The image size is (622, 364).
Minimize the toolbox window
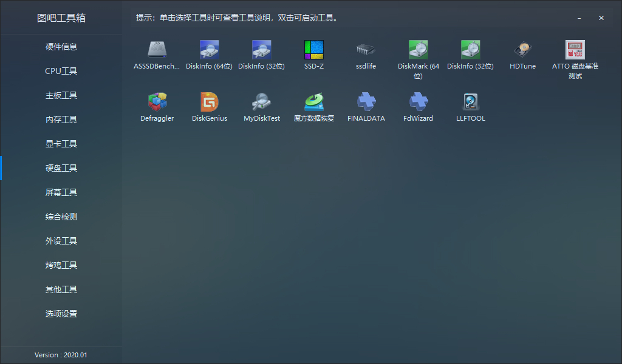coord(579,18)
